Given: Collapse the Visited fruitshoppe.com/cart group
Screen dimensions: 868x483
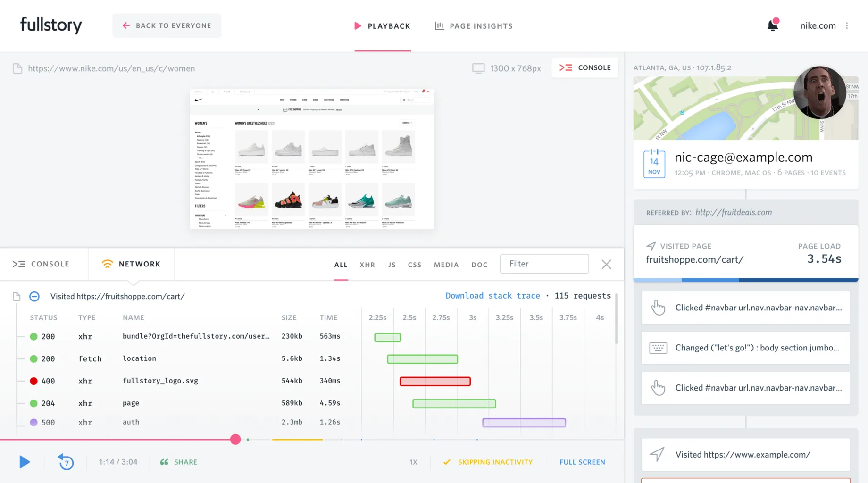Looking at the screenshot, I should pos(34,296).
